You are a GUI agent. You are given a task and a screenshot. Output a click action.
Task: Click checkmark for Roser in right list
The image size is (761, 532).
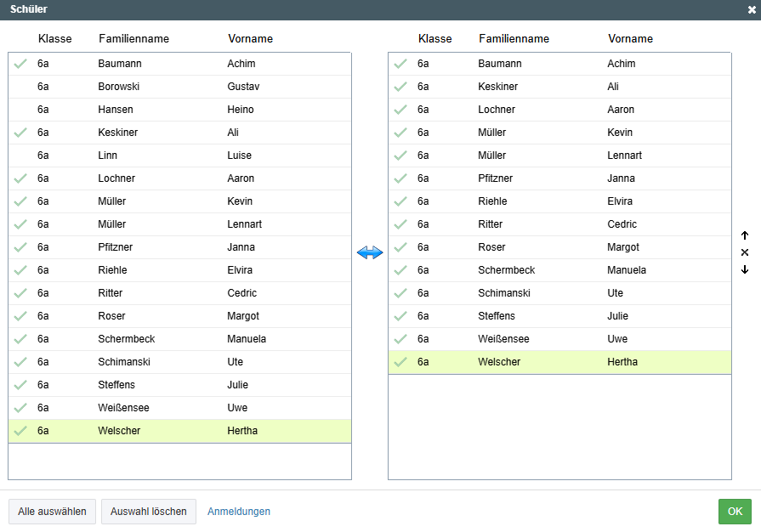click(401, 247)
